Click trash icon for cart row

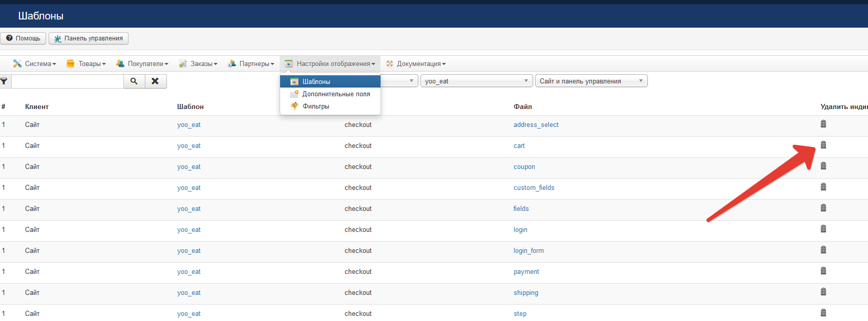(x=823, y=145)
